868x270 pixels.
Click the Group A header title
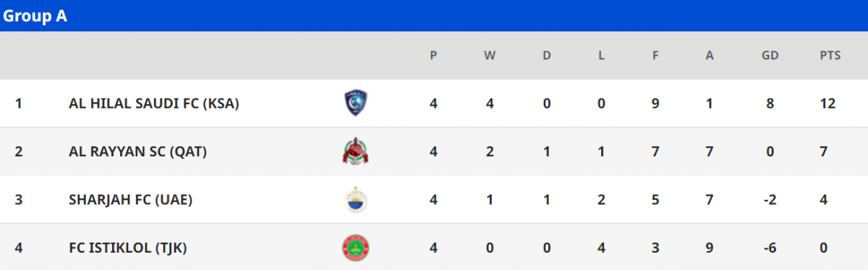[x=35, y=16]
